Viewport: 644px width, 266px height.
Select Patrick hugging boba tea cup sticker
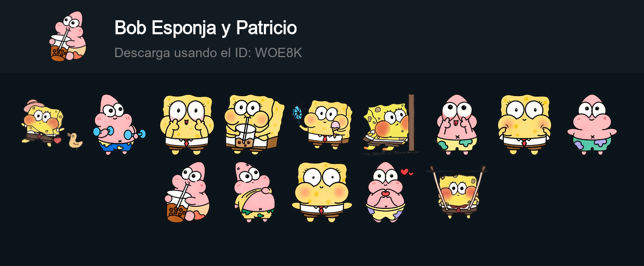(187, 192)
